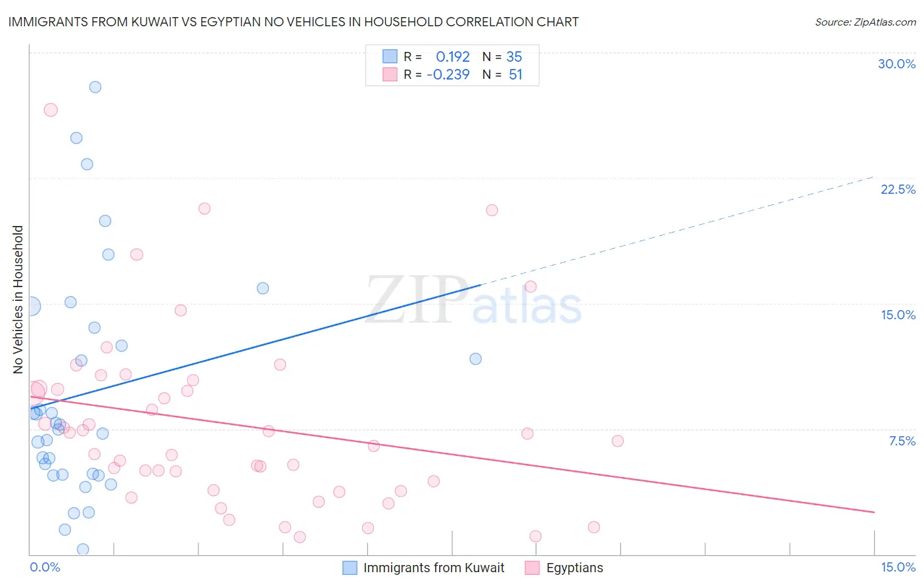Click the blue legend swatch for Immigrants from Kuwait
This screenshot has height=586, width=924.
(x=350, y=568)
